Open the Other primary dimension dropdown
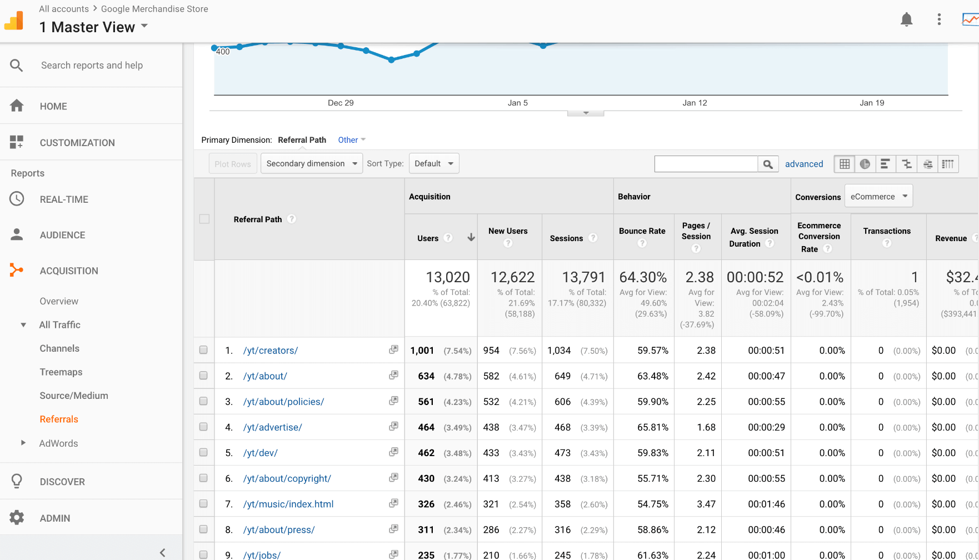Viewport: 979px width, 560px height. point(352,140)
